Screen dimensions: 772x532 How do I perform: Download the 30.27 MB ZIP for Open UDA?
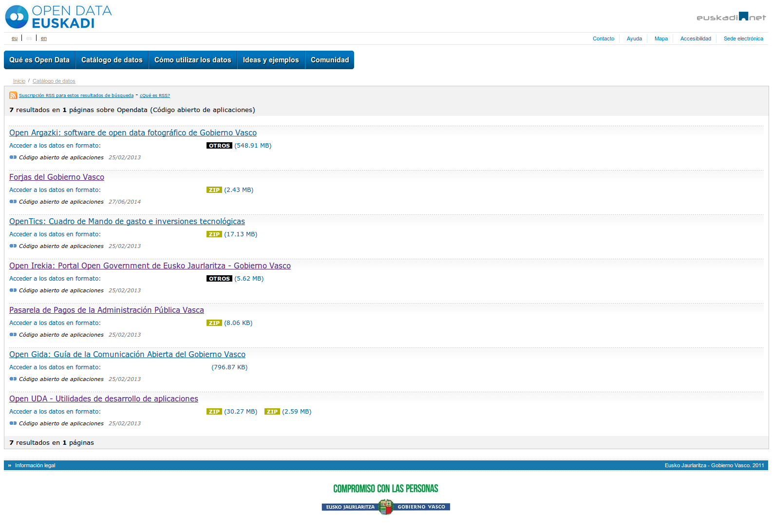tap(214, 412)
